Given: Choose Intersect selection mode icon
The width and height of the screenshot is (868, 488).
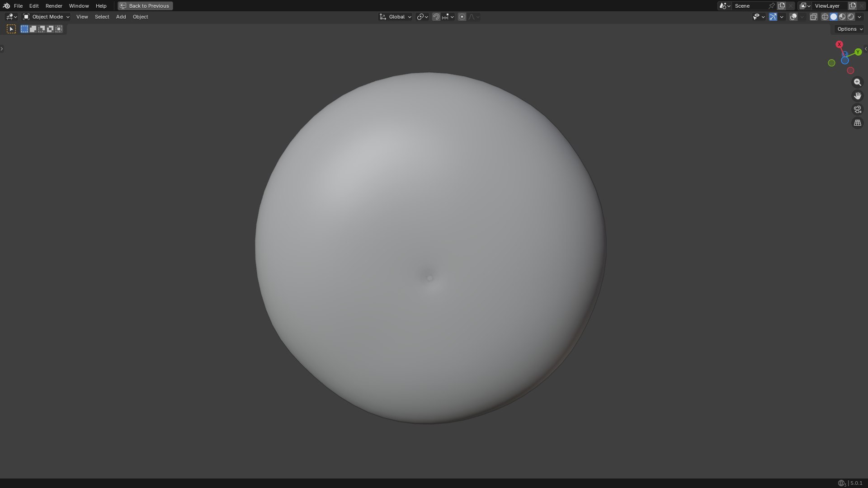Looking at the screenshot, I should pyautogui.click(x=59, y=29).
